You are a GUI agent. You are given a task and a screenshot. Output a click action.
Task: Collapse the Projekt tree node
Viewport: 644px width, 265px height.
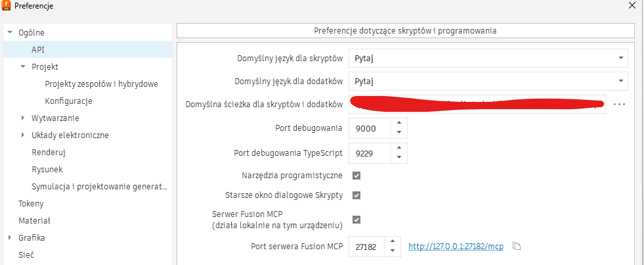[x=23, y=66]
